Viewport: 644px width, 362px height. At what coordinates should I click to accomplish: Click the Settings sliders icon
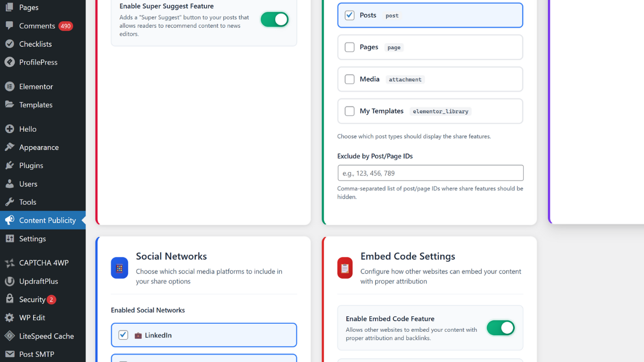10,239
